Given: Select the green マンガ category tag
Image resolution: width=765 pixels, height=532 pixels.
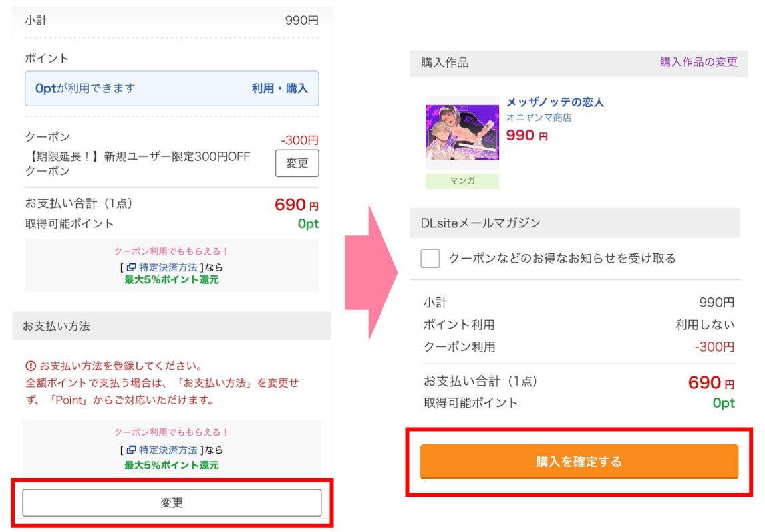Looking at the screenshot, I should 462,180.
